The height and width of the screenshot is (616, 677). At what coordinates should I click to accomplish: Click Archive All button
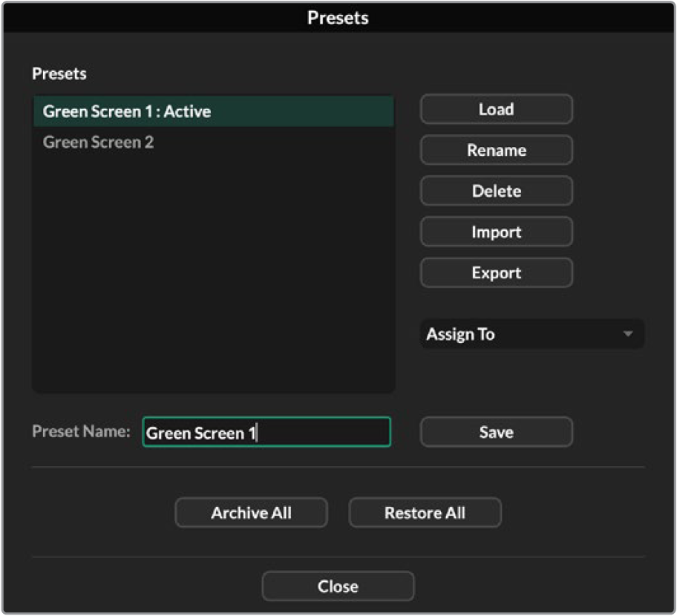tap(251, 513)
